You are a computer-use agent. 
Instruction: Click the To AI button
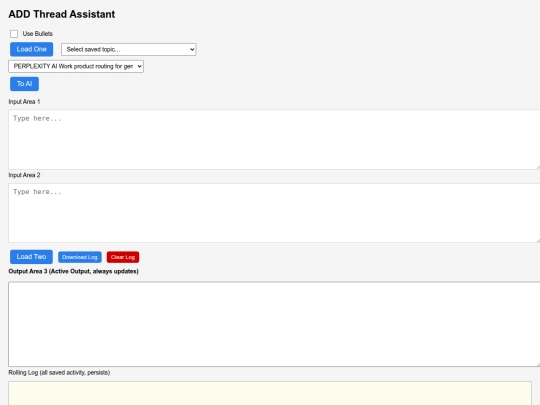pos(24,84)
